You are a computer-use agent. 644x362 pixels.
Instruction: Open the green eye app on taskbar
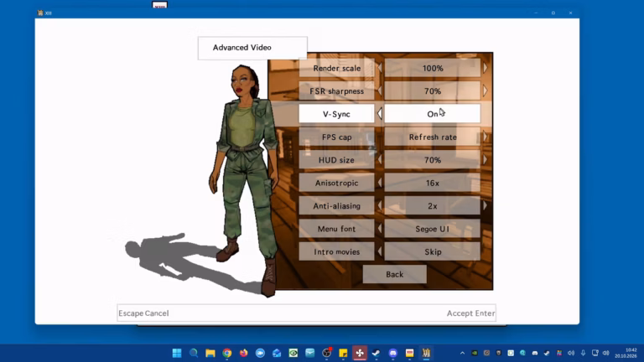293,353
